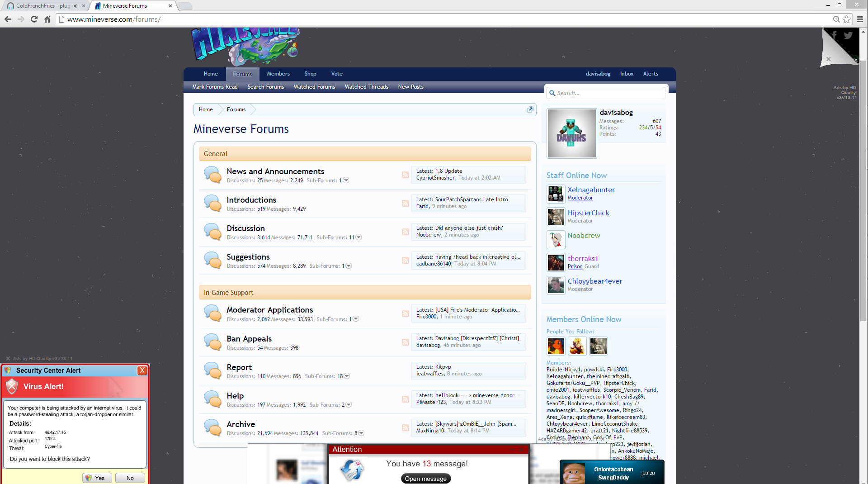Open the Home navigation tab

pyautogui.click(x=211, y=74)
